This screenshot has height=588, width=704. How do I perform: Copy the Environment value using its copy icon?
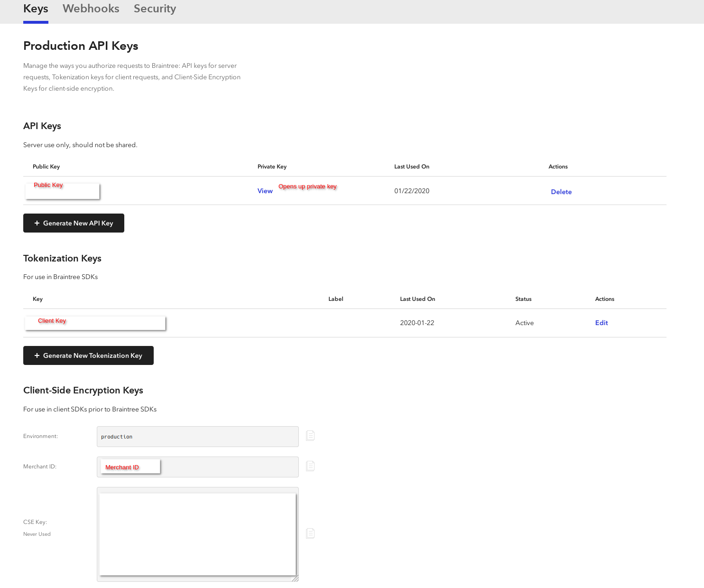point(310,436)
